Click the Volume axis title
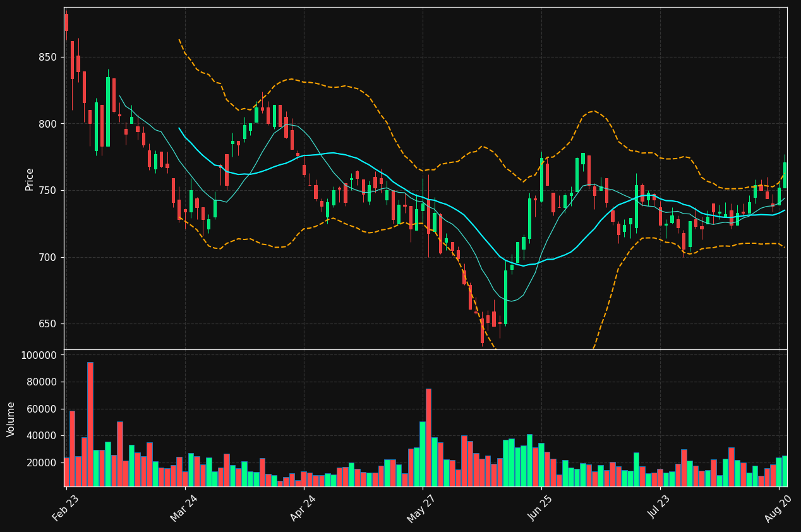The width and height of the screenshot is (801, 532). (11, 419)
